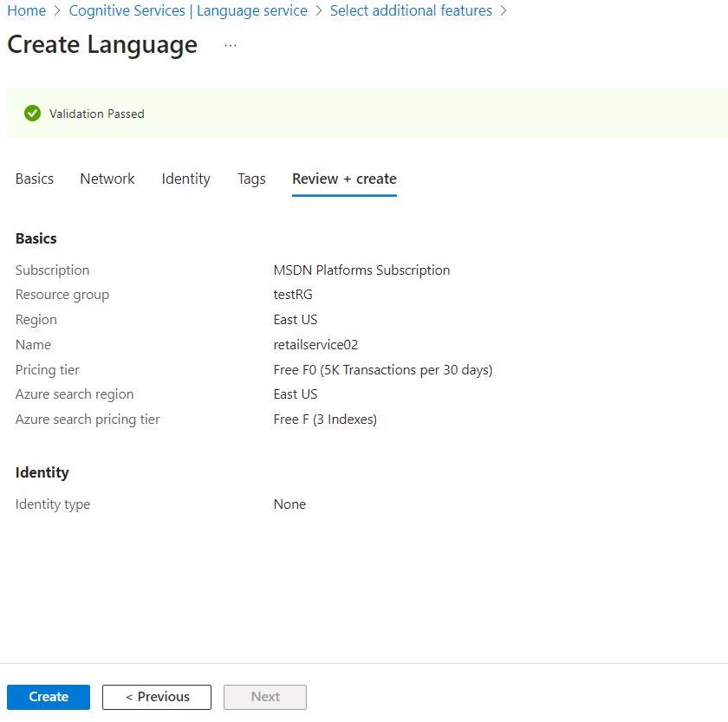Click the green Validation Passed checkmark
Viewport: 728px width, 722px height.
click(x=32, y=113)
